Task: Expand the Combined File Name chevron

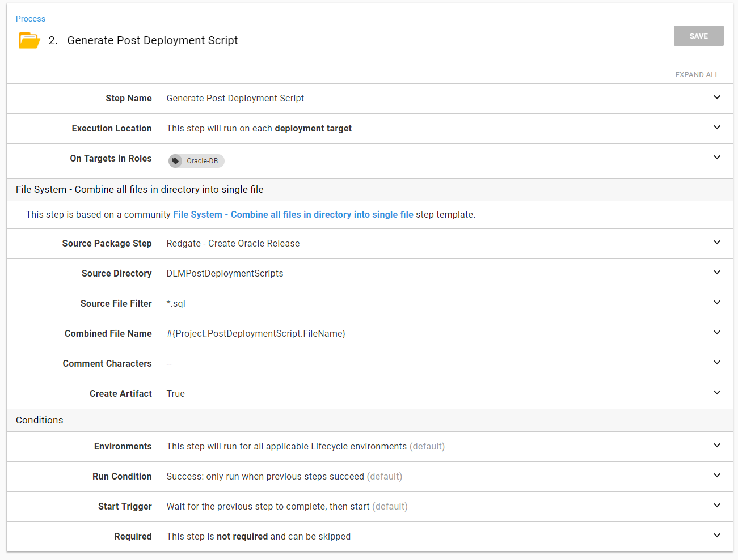Action: (x=717, y=333)
